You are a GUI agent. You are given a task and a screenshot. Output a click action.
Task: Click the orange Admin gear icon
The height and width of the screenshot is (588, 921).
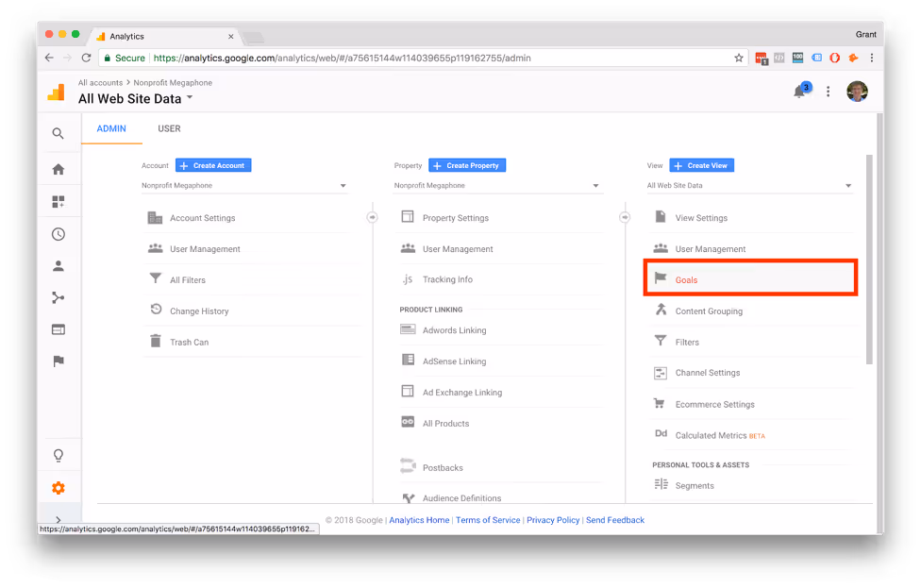click(59, 488)
